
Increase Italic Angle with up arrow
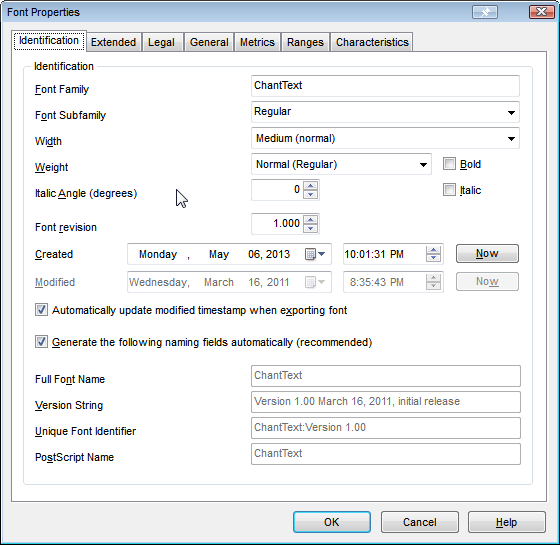point(310,185)
